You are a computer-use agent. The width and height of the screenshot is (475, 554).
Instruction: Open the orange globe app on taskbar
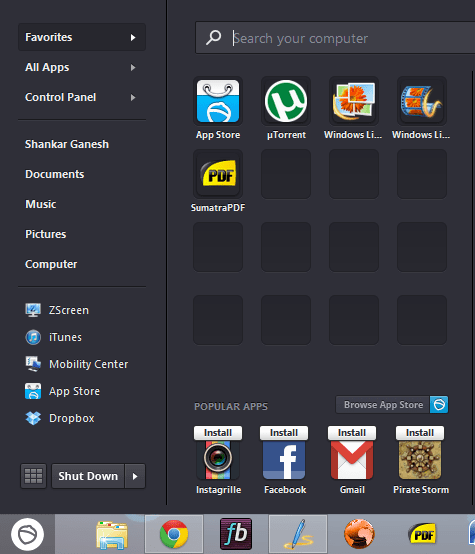(x=359, y=534)
